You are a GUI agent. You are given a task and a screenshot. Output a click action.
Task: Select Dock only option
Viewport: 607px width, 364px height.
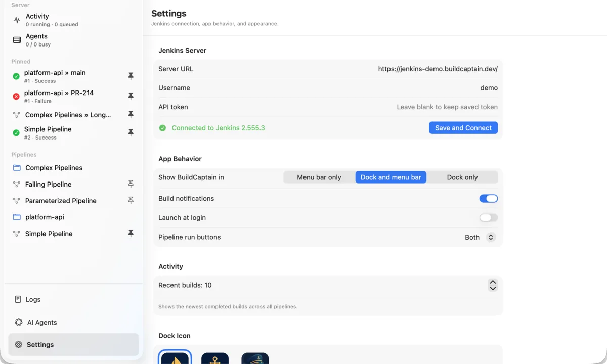point(462,177)
